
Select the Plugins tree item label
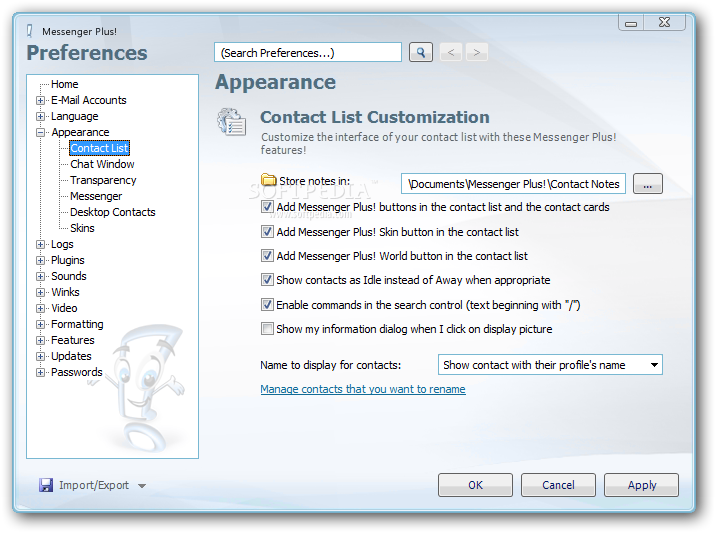pos(68,260)
